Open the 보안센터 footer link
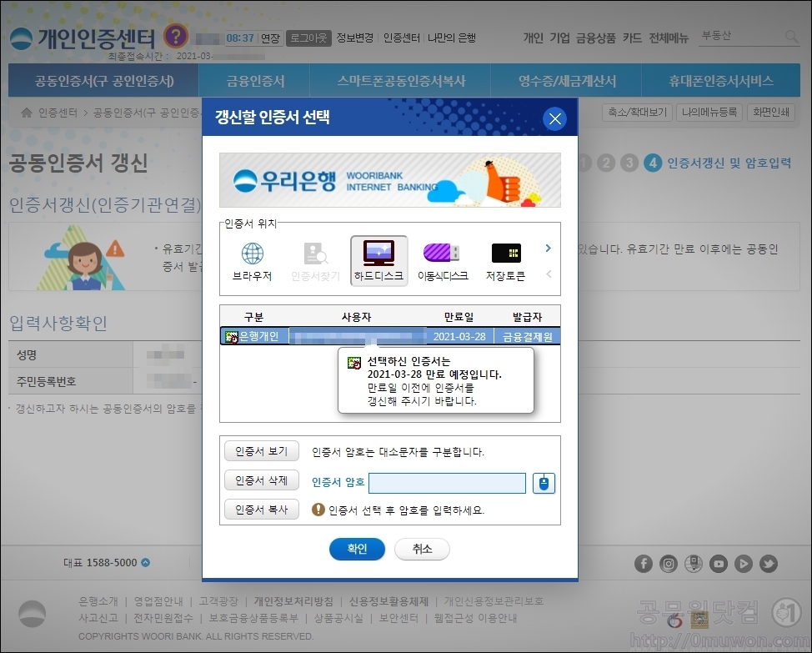This screenshot has height=653, width=812. (x=398, y=618)
